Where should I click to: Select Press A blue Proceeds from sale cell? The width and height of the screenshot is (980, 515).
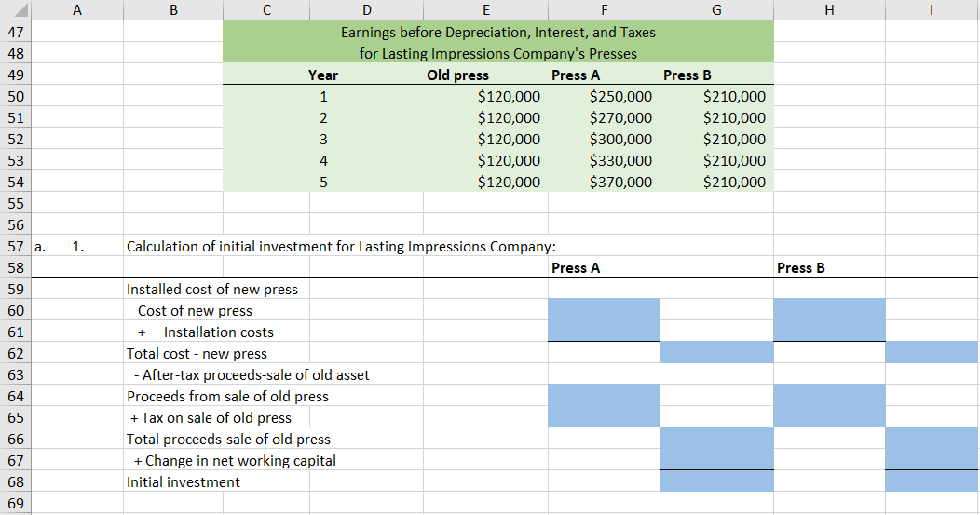(604, 396)
